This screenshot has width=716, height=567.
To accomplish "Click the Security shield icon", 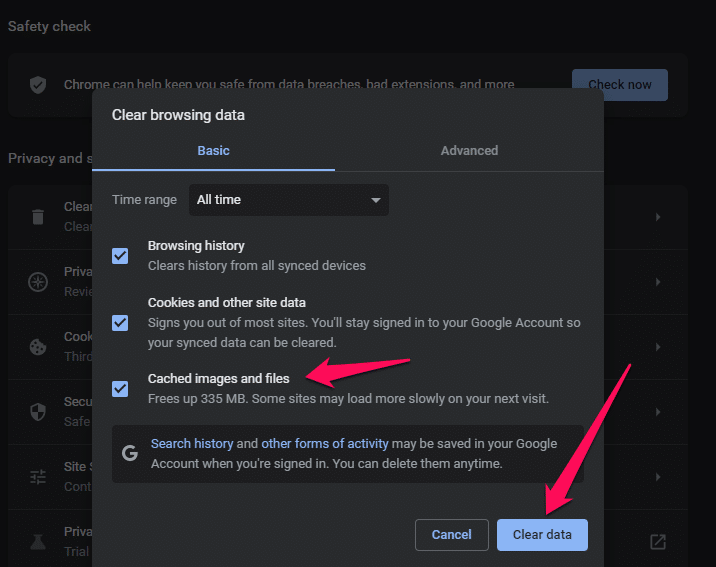I will [38, 412].
